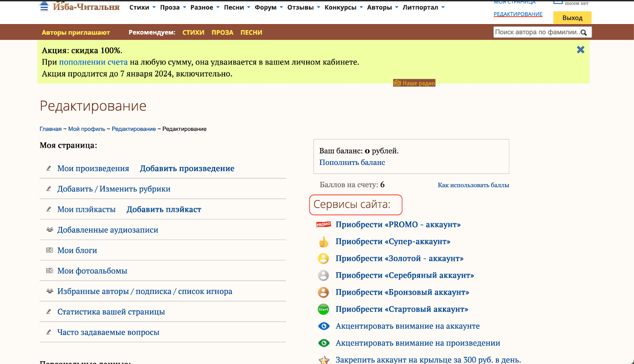Click the pencil icon beside Добавить / Изменить рубрики
This screenshot has width=634, height=364.
point(49,189)
